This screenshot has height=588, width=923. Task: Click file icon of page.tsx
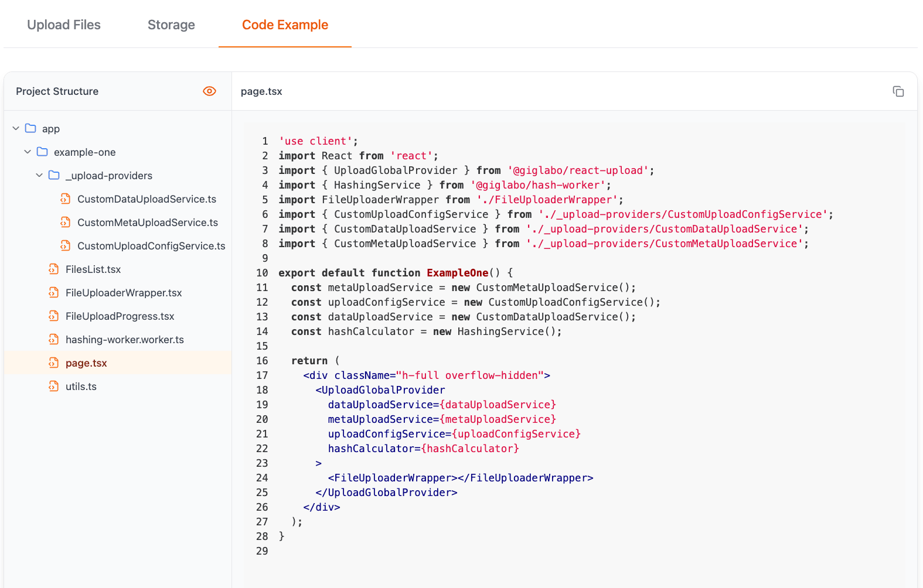click(54, 363)
